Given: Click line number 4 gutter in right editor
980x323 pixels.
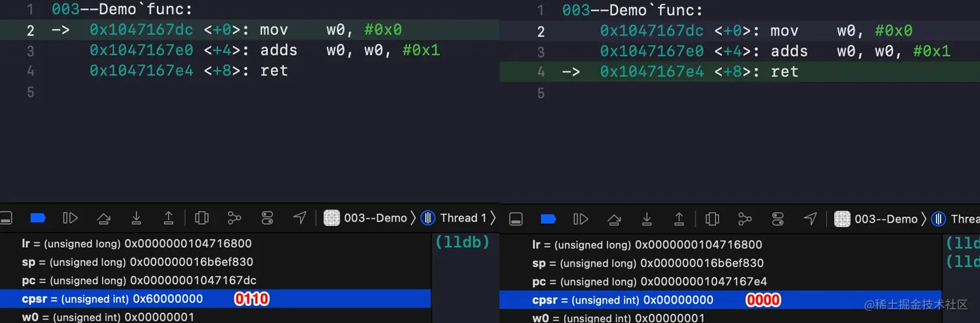Looking at the screenshot, I should click(541, 71).
